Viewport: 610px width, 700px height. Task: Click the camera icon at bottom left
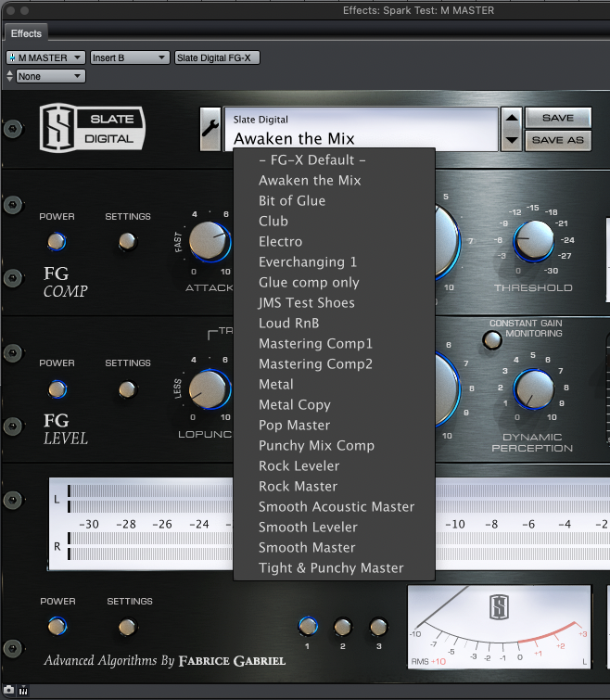[x=8, y=690]
